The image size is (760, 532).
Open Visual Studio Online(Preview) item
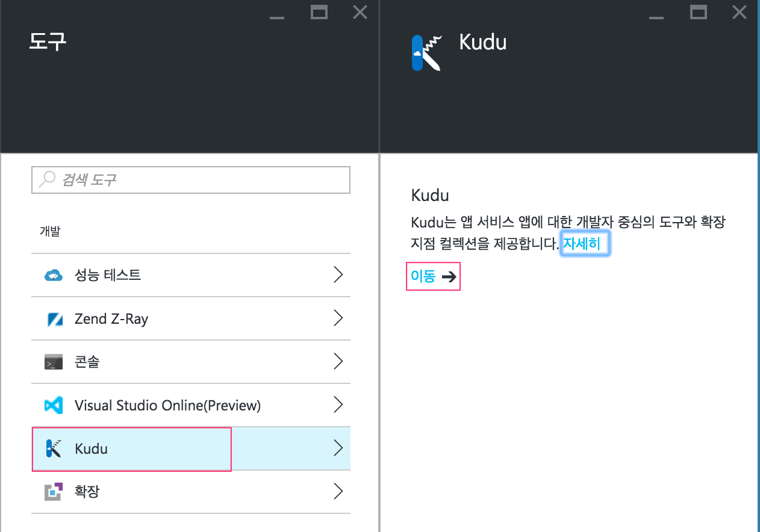(x=191, y=405)
